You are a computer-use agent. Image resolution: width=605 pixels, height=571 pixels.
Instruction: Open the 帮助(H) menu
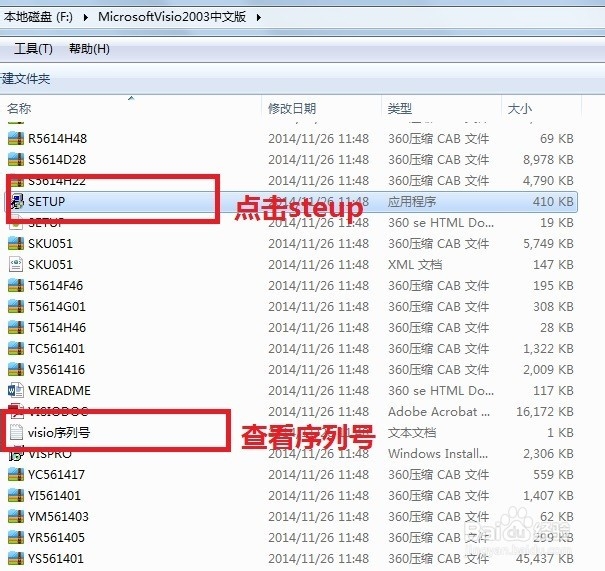[89, 49]
